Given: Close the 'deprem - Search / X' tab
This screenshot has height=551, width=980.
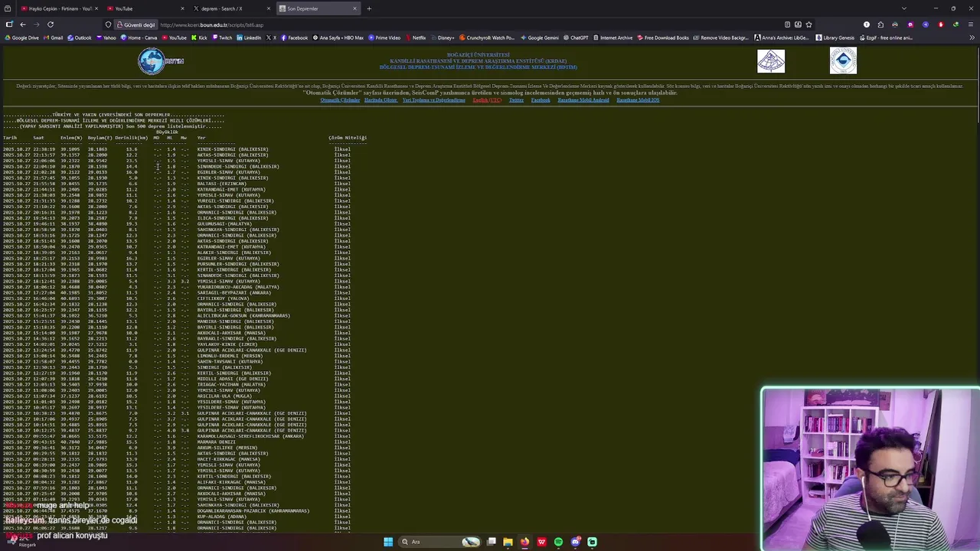Looking at the screenshot, I should point(268,8).
